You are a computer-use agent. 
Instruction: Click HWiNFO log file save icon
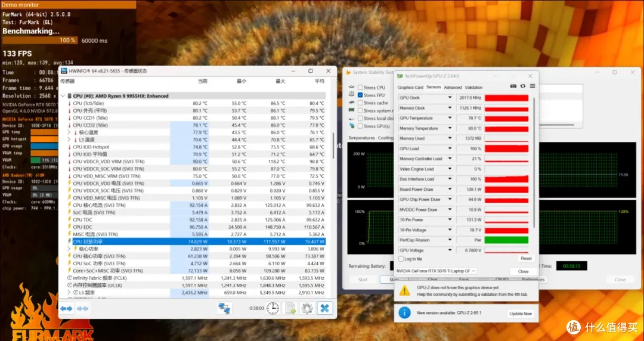click(290, 308)
